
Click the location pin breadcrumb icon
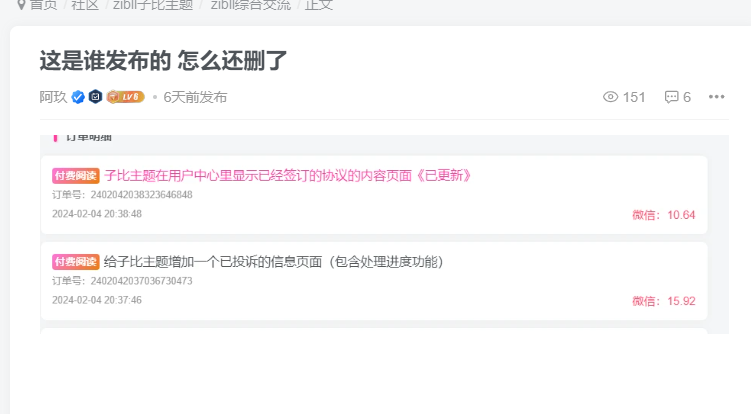(x=21, y=5)
